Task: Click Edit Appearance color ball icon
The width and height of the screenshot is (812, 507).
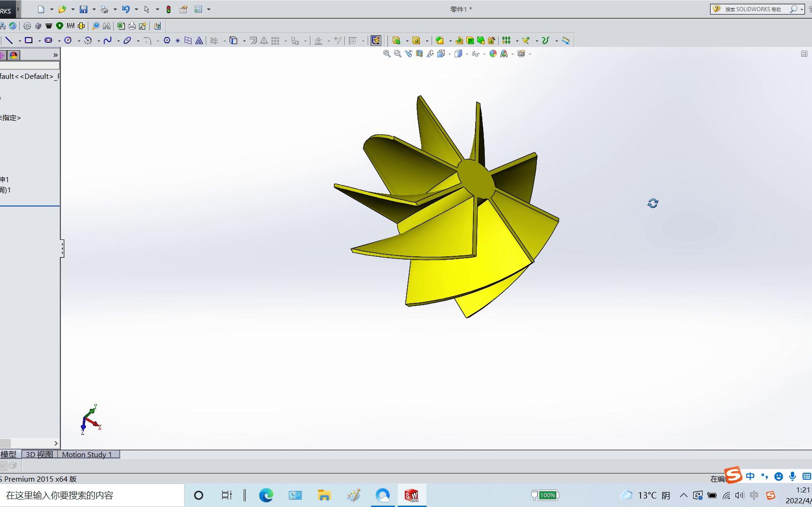Action: [x=493, y=54]
